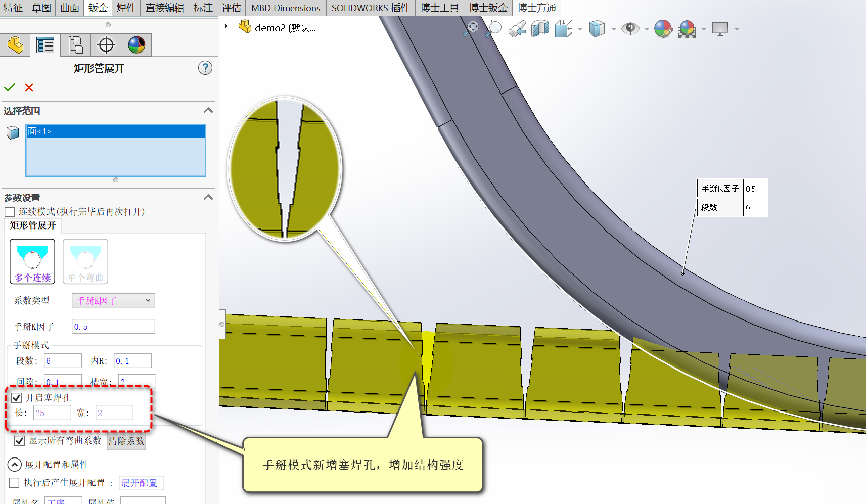Click the 手掰K因子 input field

tap(113, 327)
